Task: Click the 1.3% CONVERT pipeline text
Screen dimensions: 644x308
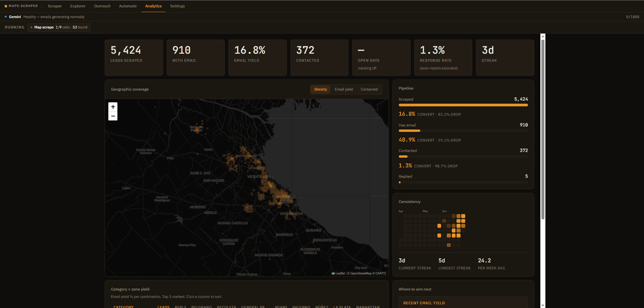Action: (428, 166)
